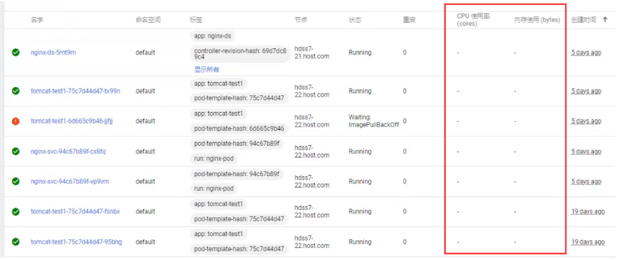Image resolution: width=644 pixels, height=260 pixels.
Task: Open pod nginx-svc-94c67b89f-vp9vm
Action: point(70,181)
